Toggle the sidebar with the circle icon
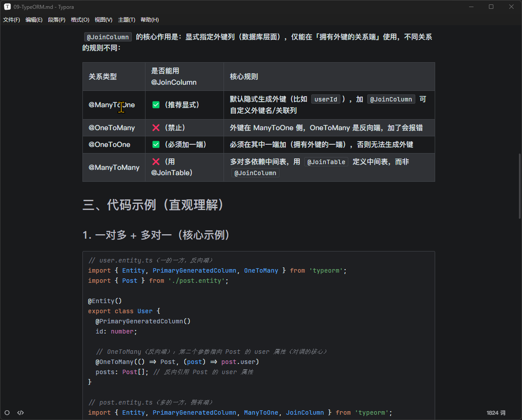The height and width of the screenshot is (420, 522). pyautogui.click(x=7, y=412)
